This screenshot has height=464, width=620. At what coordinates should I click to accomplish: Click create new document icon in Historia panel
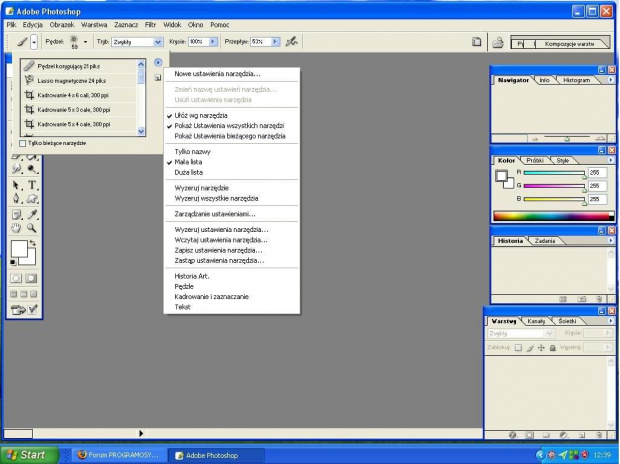(x=563, y=299)
